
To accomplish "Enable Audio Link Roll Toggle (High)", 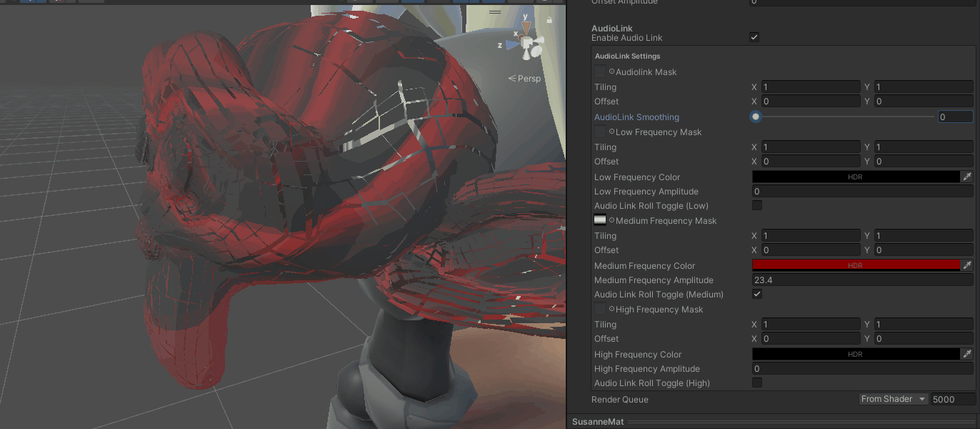I will coord(757,383).
